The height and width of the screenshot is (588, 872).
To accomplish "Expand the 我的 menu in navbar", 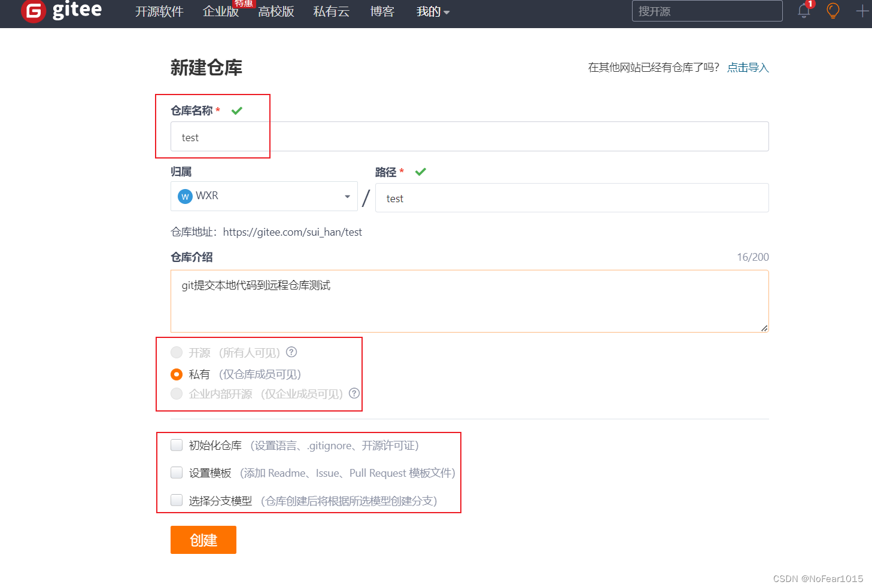I will click(433, 11).
